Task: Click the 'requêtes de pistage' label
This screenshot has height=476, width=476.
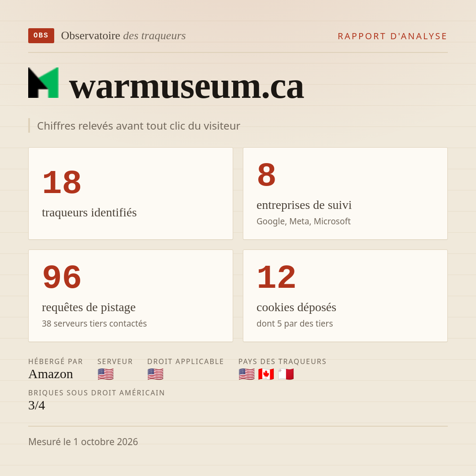Action: point(89,307)
